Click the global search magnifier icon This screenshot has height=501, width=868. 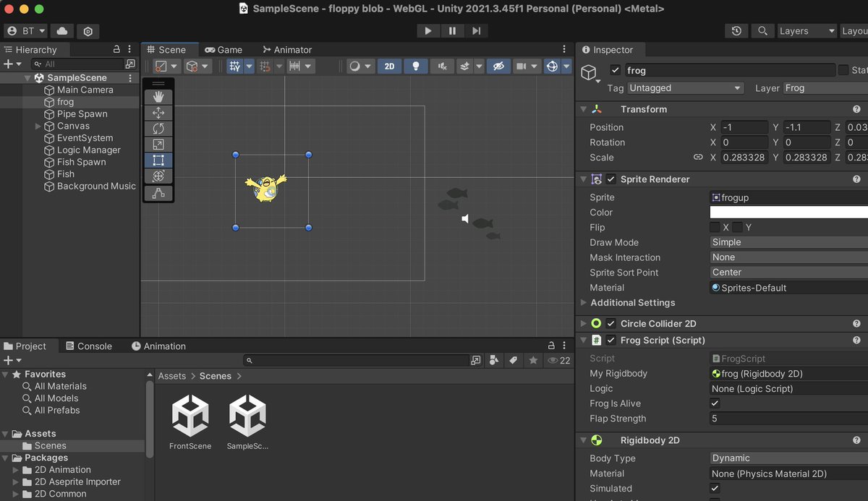762,31
